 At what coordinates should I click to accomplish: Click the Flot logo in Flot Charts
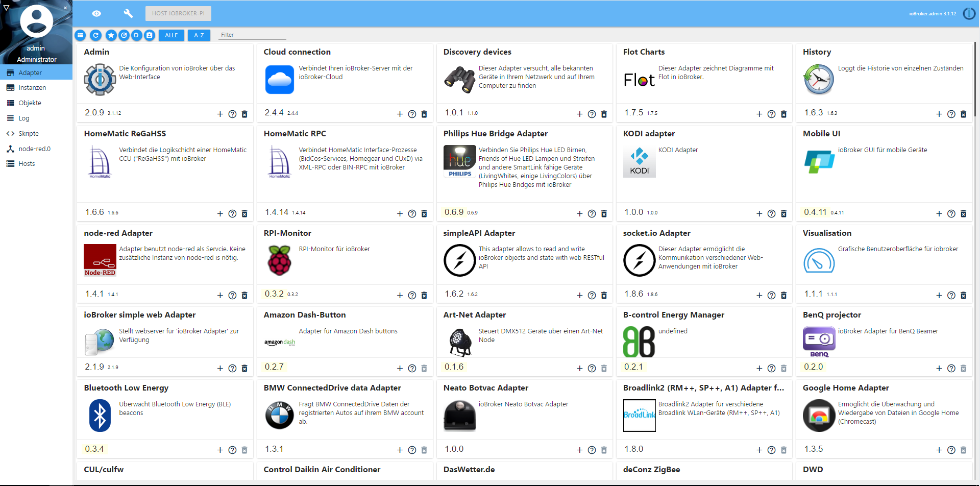click(639, 80)
